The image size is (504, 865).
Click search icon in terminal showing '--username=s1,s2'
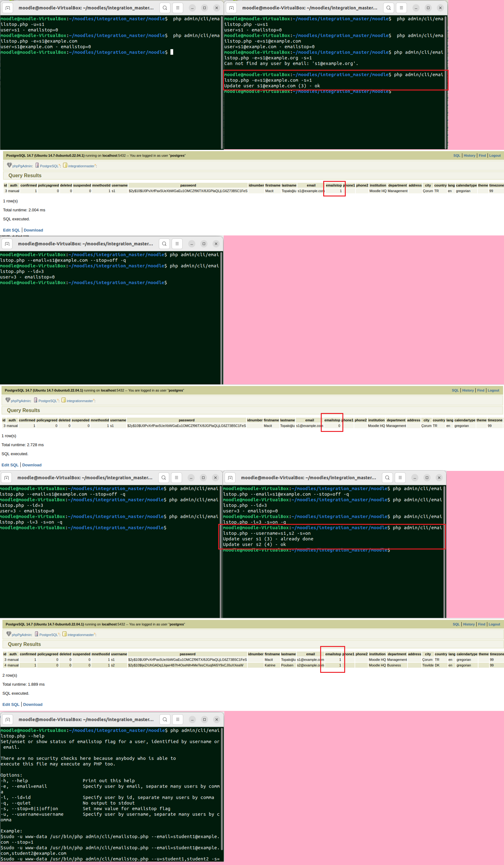pyautogui.click(x=387, y=478)
